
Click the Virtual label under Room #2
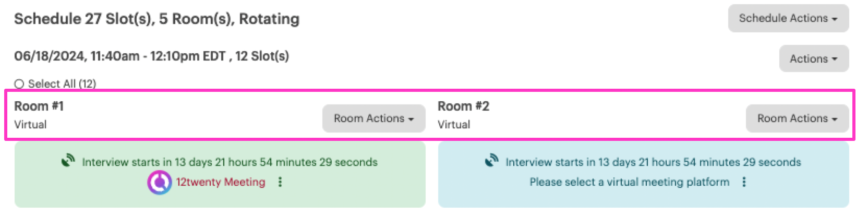pos(454,125)
